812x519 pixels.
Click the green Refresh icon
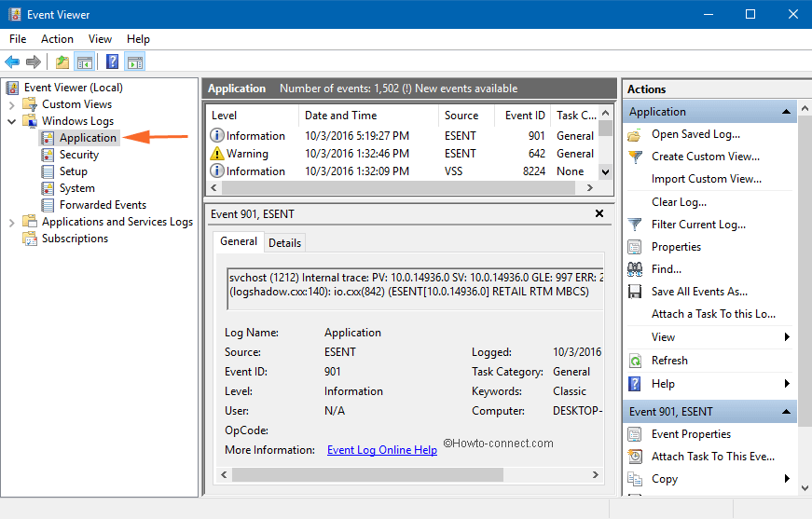[635, 361]
